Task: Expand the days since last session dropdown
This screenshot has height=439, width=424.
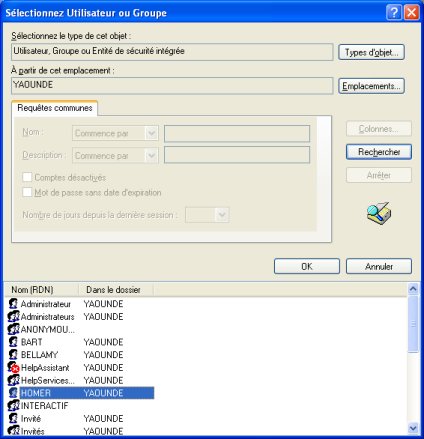Action: coord(207,215)
